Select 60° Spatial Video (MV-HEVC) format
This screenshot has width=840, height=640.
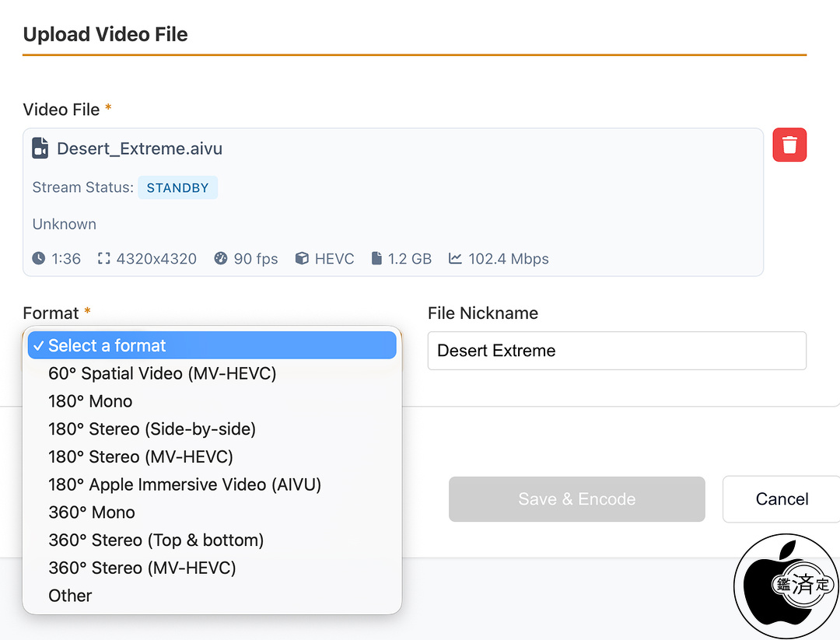pyautogui.click(x=162, y=373)
